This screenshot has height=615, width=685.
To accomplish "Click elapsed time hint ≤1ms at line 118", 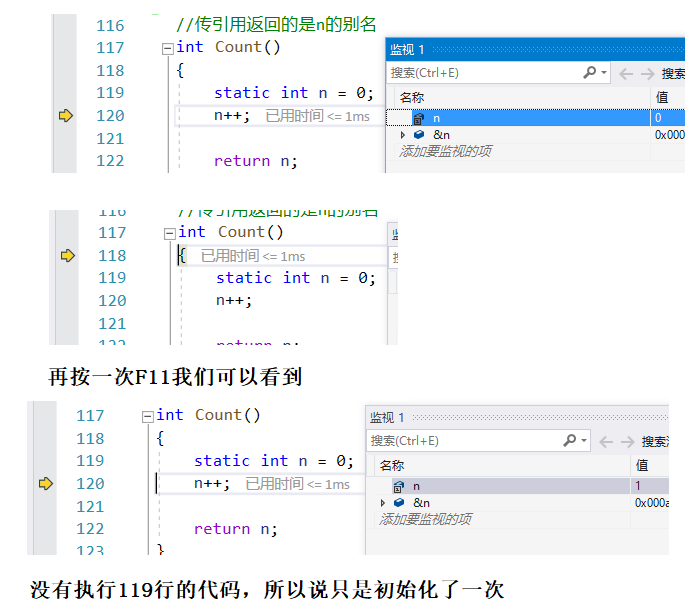I will 253,256.
